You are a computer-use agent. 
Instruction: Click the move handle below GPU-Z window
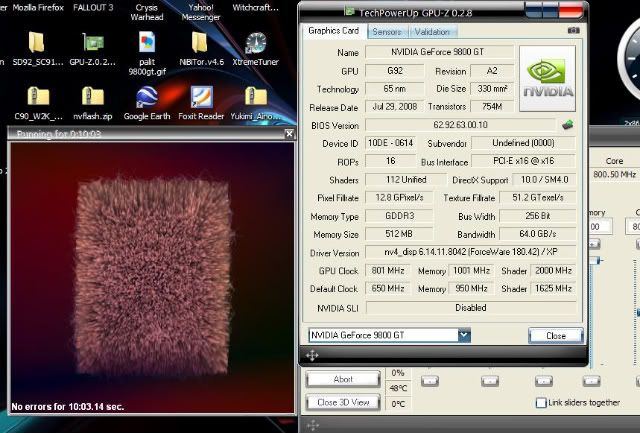coord(312,355)
